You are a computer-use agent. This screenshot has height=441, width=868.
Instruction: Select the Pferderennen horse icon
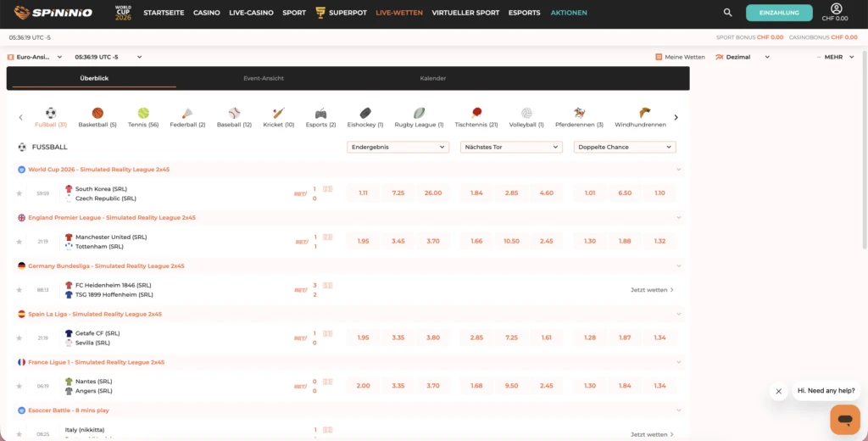click(x=579, y=113)
